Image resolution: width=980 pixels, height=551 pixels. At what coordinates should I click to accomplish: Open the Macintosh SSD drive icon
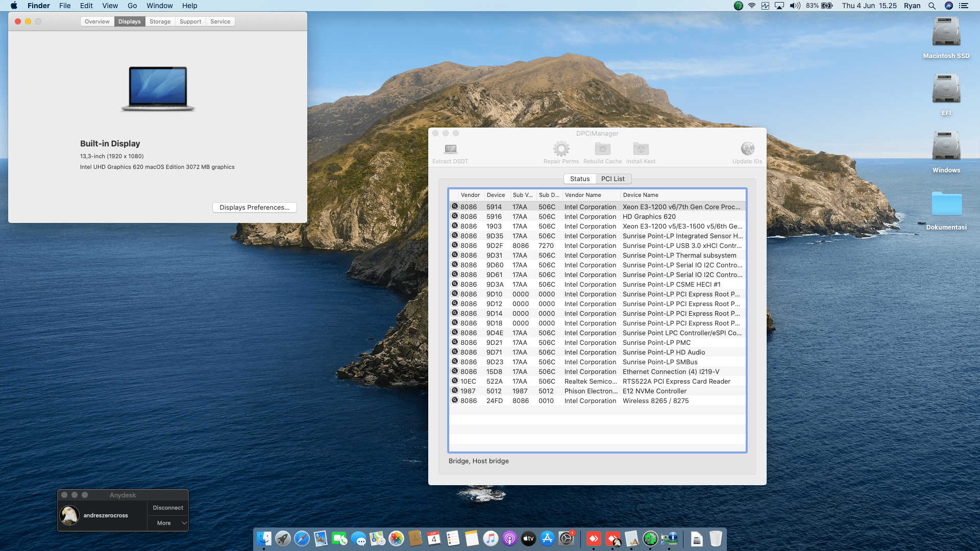point(946,33)
